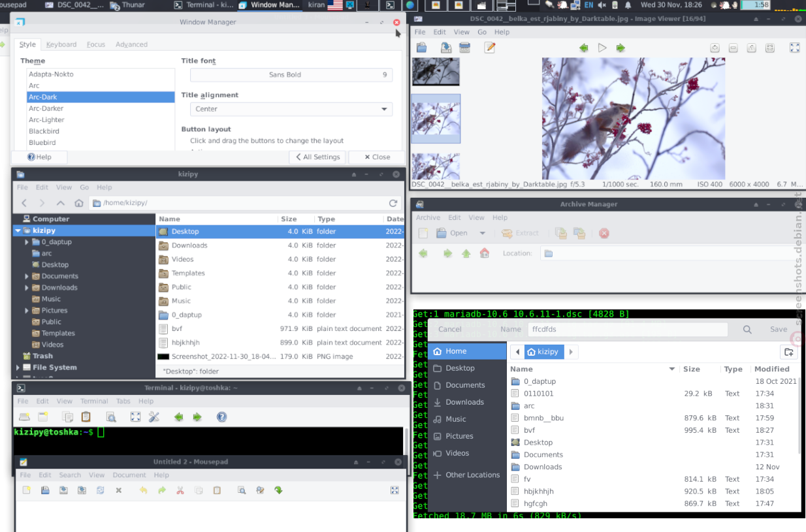This screenshot has height=532, width=806.
Task: Click the Sans Bold title font button
Action: (291, 75)
